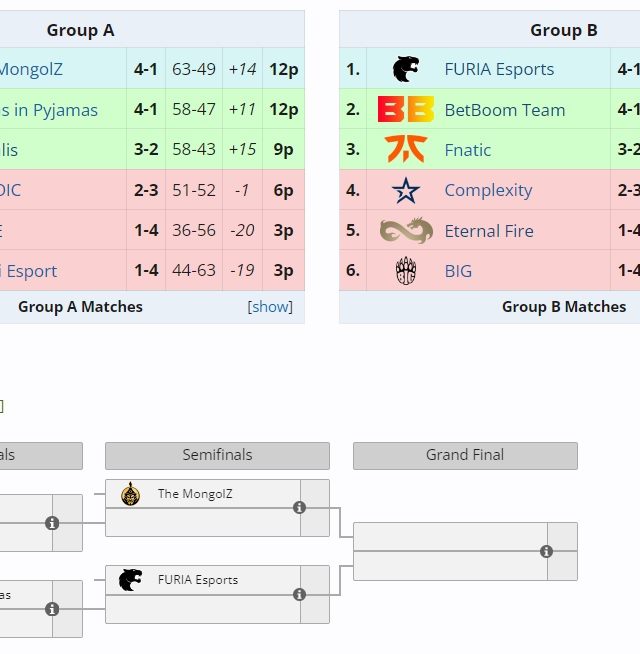Click the Fnatic orange logo
The image size is (640, 654).
pyautogui.click(x=406, y=150)
